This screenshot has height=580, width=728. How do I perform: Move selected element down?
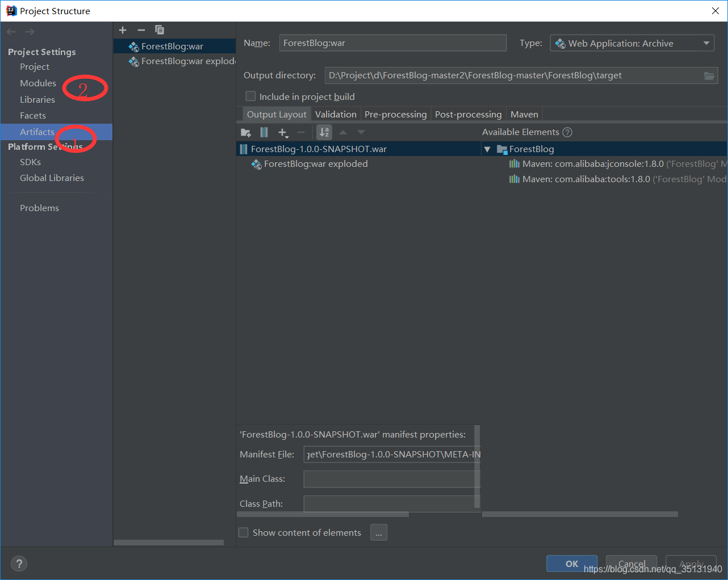361,132
